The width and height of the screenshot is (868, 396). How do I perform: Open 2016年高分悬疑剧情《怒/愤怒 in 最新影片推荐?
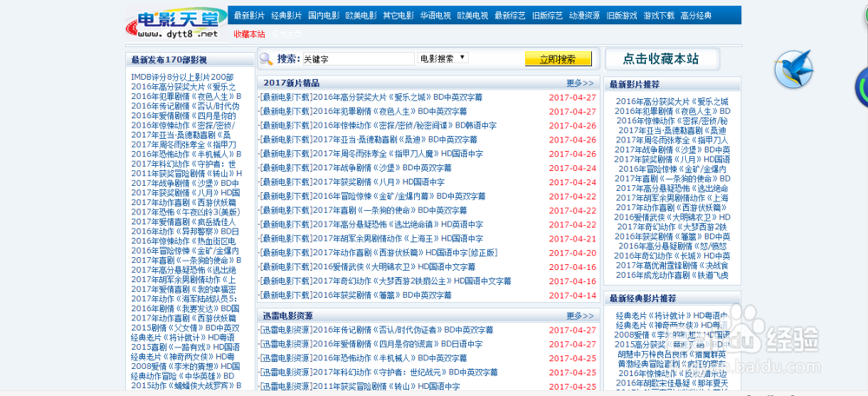673,246
